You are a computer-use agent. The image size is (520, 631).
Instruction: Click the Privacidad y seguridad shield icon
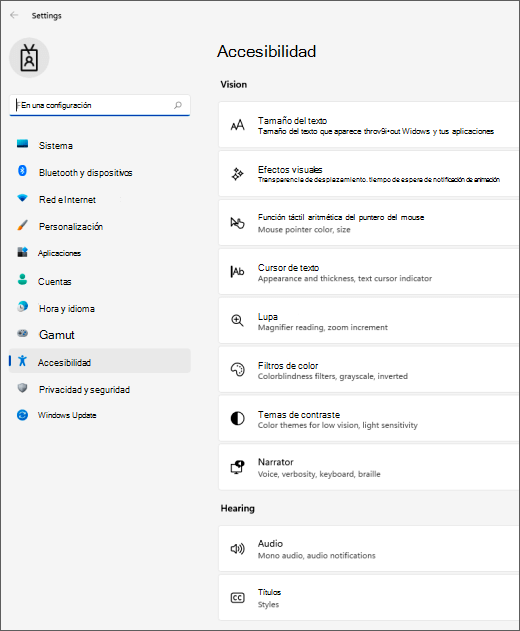23,388
